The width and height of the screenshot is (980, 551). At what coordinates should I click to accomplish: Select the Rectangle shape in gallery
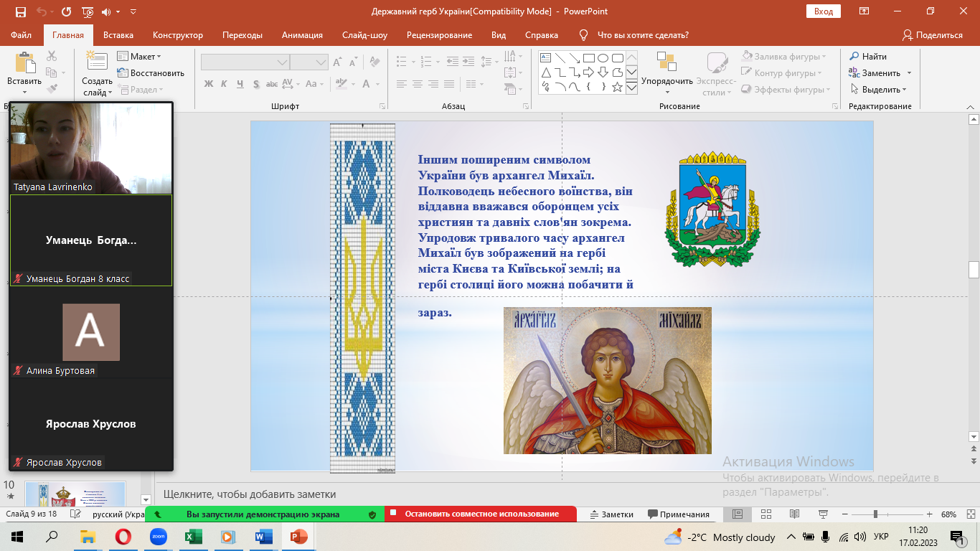tap(588, 58)
